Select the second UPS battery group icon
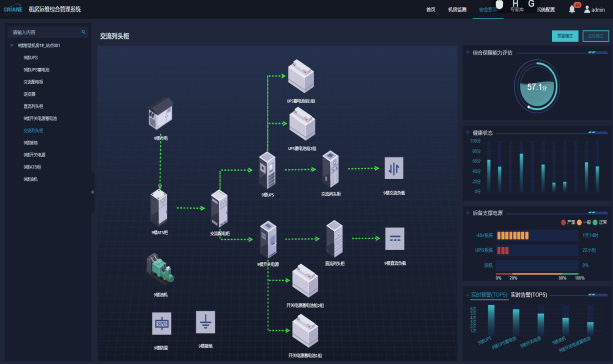 (302, 124)
